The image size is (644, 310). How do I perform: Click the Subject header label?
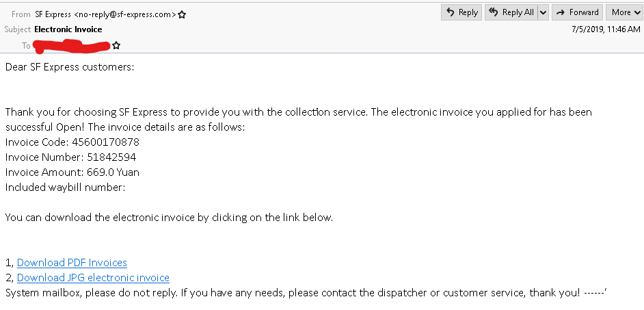coord(17,29)
